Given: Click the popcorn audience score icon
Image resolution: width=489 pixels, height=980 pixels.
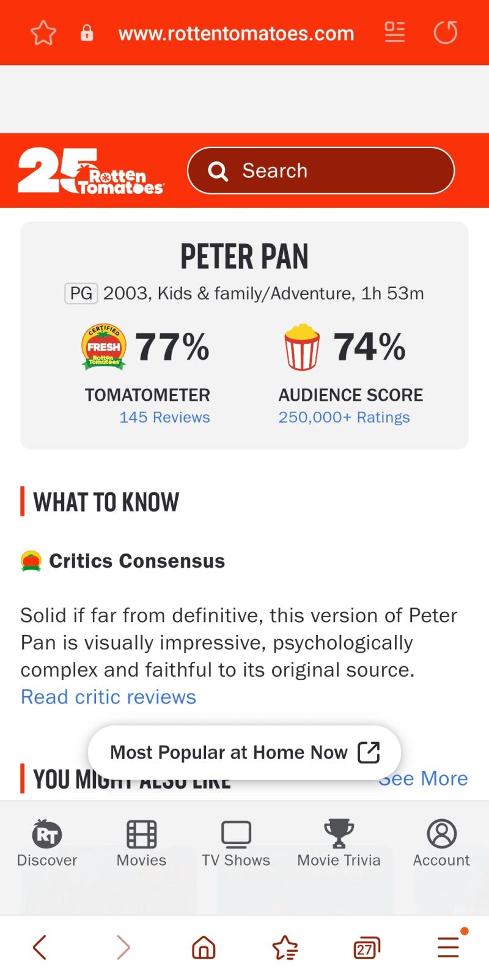Looking at the screenshot, I should (x=302, y=347).
